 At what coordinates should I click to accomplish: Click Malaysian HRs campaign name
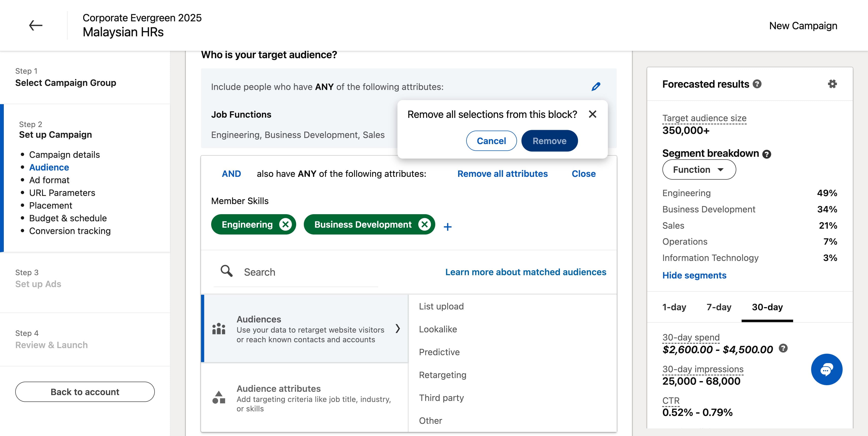click(123, 32)
